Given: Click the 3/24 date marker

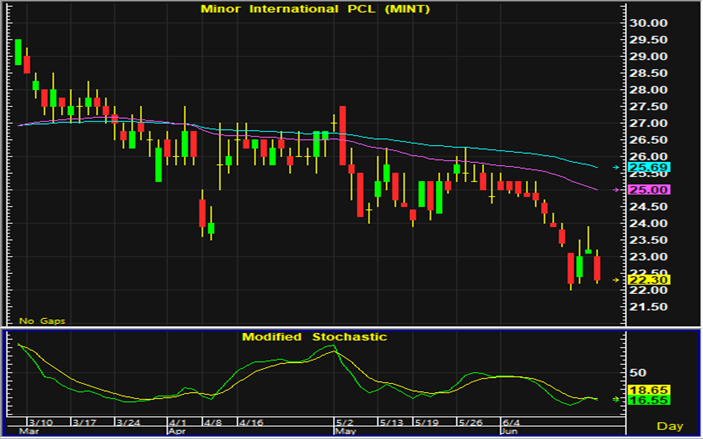Looking at the screenshot, I should [x=128, y=423].
